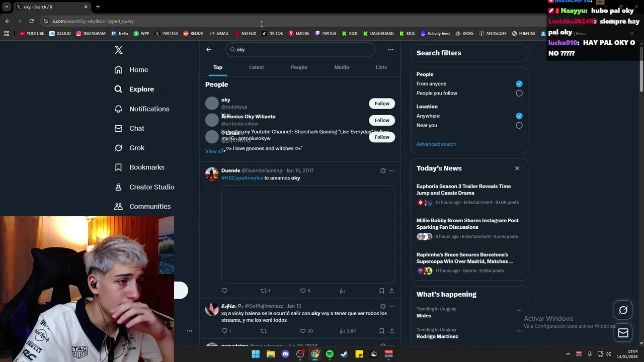
Task: Open Explore in the sidebar
Action: coord(134,89)
